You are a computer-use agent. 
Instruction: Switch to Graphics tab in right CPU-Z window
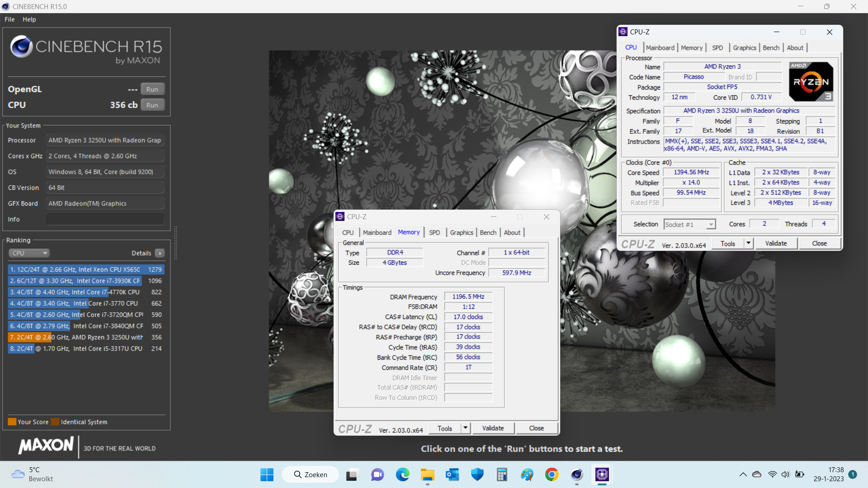point(745,48)
